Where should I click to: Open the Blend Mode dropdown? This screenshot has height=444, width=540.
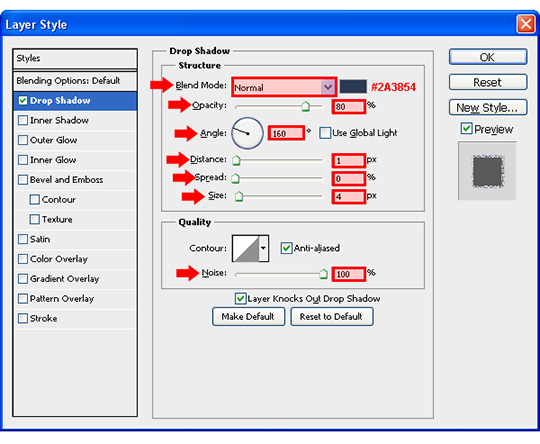pyautogui.click(x=284, y=87)
